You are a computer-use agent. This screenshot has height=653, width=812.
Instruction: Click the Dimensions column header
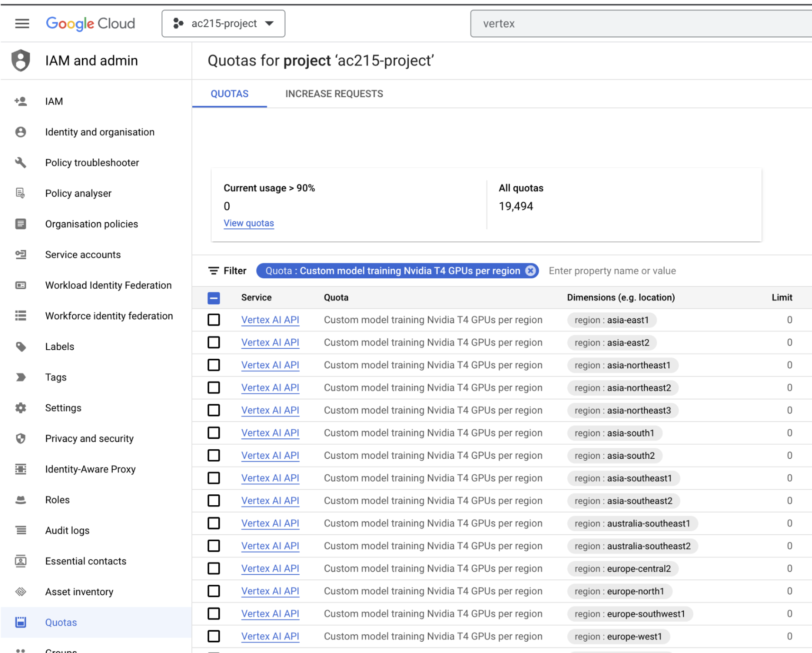tap(621, 297)
